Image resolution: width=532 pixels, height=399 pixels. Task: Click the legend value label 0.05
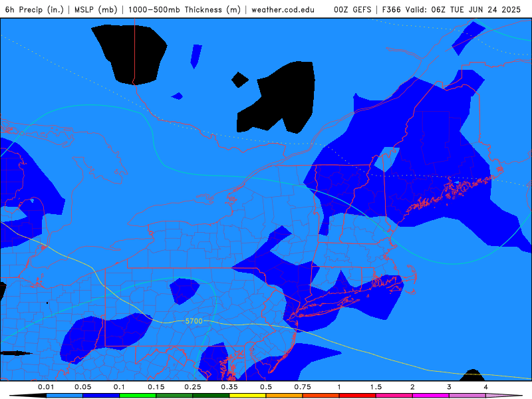coord(82,387)
